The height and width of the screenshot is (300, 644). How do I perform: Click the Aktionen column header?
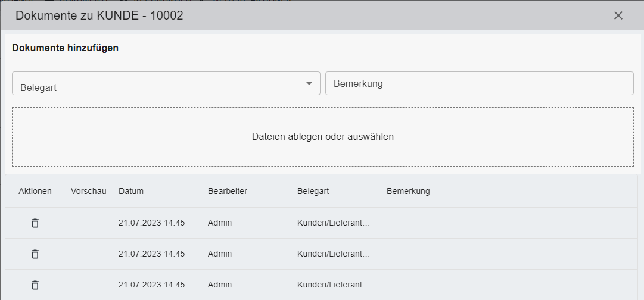(x=35, y=191)
